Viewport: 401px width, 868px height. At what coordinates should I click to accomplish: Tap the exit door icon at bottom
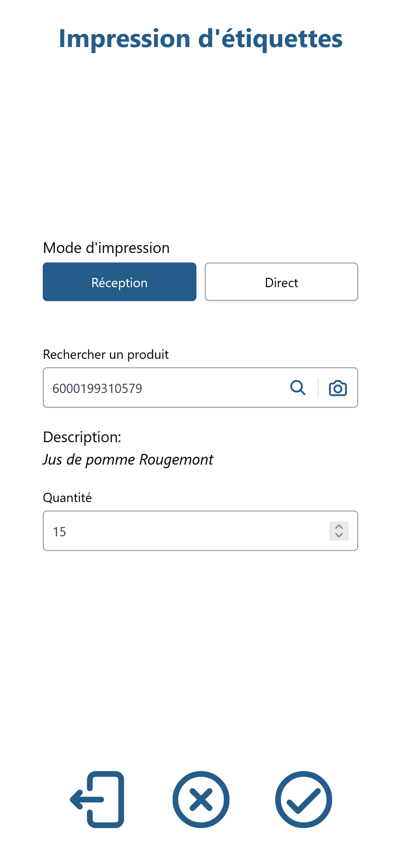[97, 799]
